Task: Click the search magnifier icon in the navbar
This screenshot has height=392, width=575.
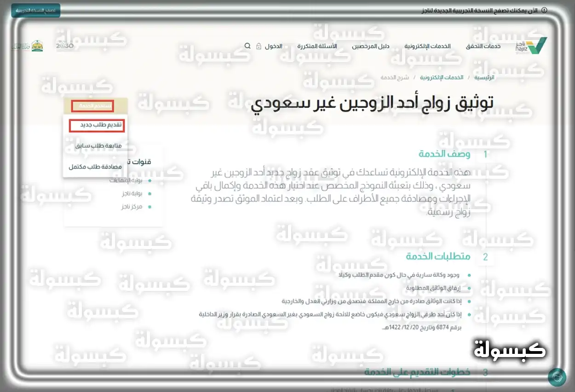Action: tap(247, 45)
